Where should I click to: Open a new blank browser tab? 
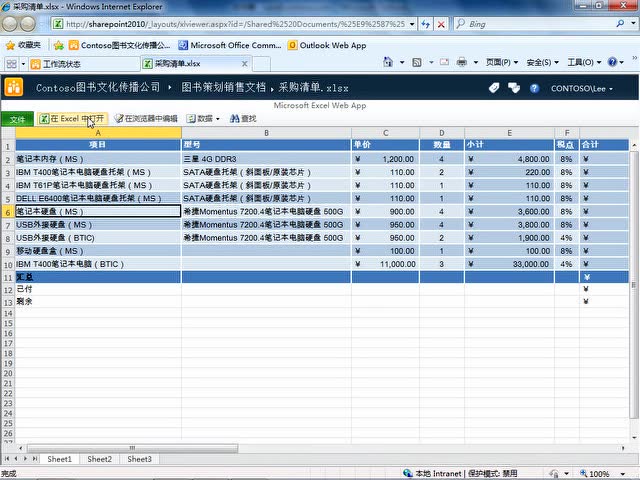[261, 64]
